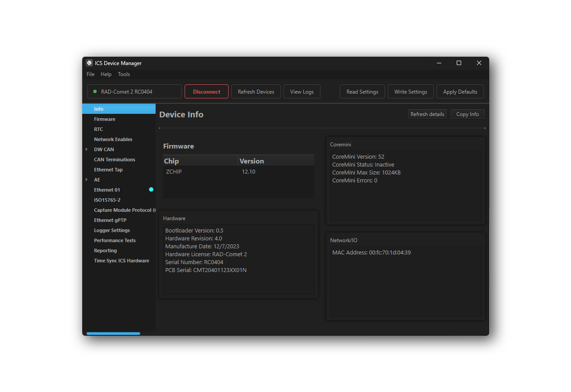Click the sidebar horizontal scrollbar
Image resolution: width=571 pixels, height=392 pixels.
tap(113, 334)
